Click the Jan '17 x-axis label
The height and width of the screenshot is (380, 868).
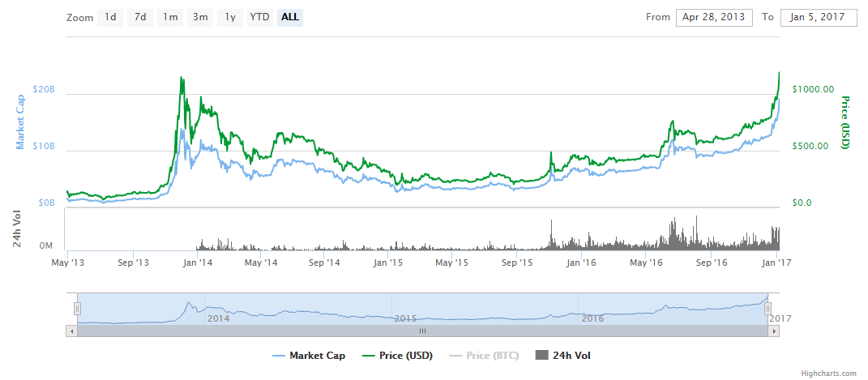point(775,263)
